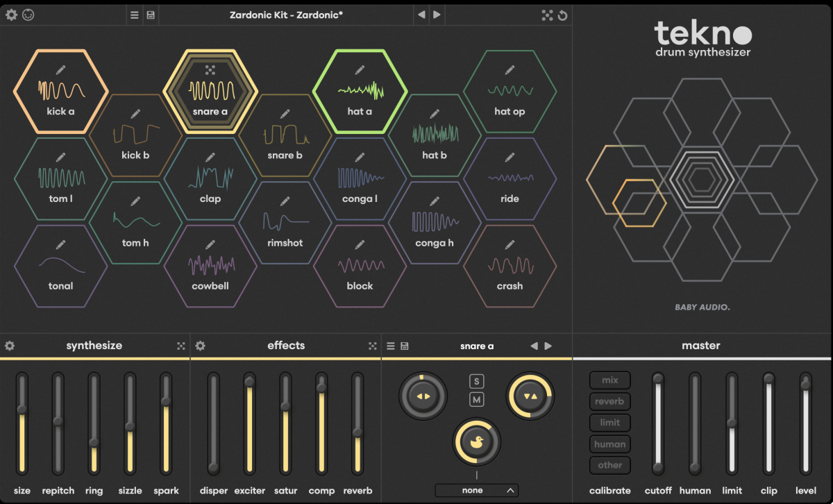Toggle the limit calibrate option
Image resolution: width=833 pixels, height=504 pixels.
(610, 422)
